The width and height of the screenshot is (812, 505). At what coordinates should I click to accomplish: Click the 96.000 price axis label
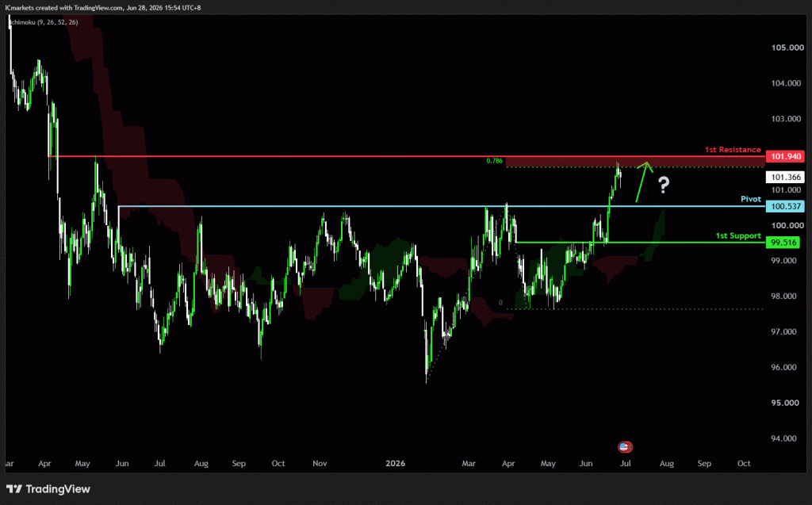[x=783, y=367]
